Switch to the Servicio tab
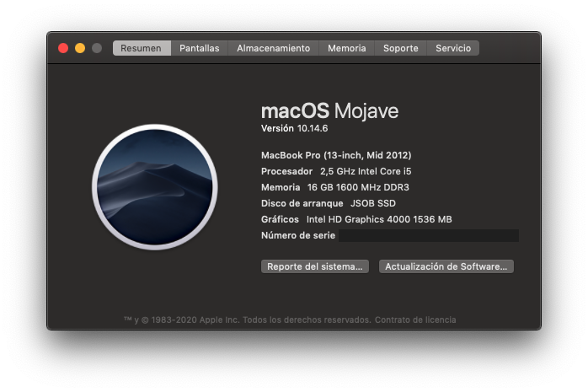Image resolution: width=588 pixels, height=392 pixels. pyautogui.click(x=453, y=48)
